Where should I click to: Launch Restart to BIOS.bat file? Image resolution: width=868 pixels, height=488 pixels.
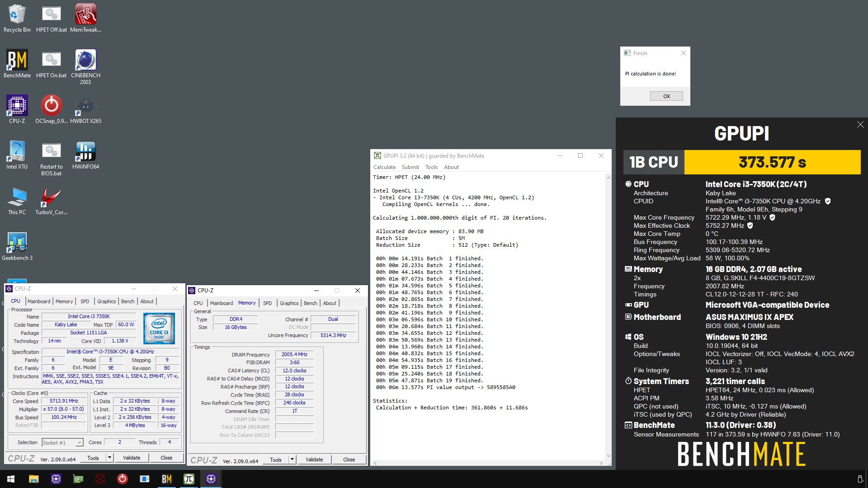click(51, 158)
